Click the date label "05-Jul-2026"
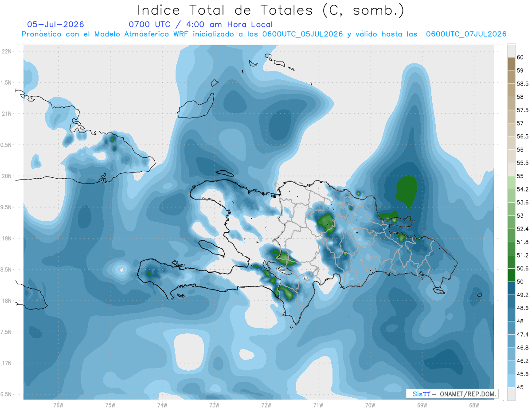This screenshot has width=532, height=411. [55, 25]
